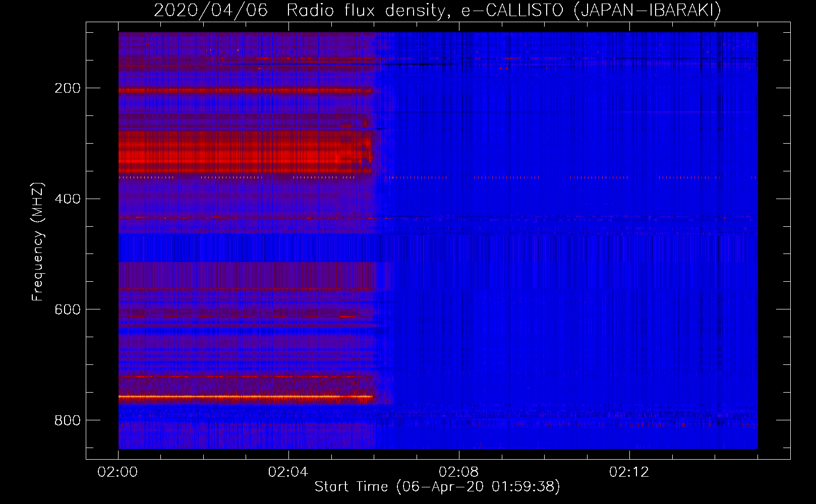Click the red horizontal band at 200 MHz

pos(246,91)
